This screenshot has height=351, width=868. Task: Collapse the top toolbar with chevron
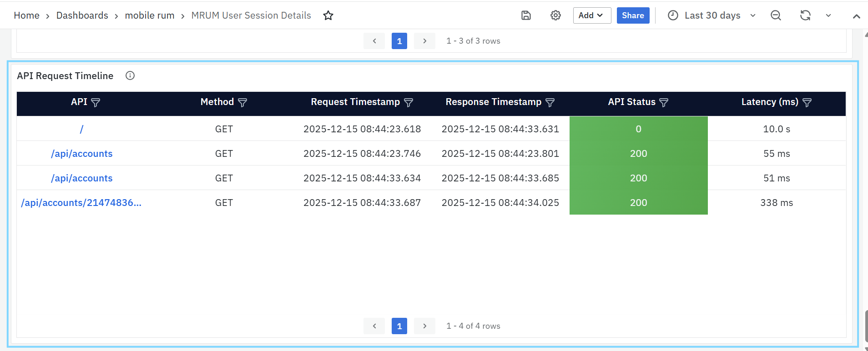[x=856, y=16]
